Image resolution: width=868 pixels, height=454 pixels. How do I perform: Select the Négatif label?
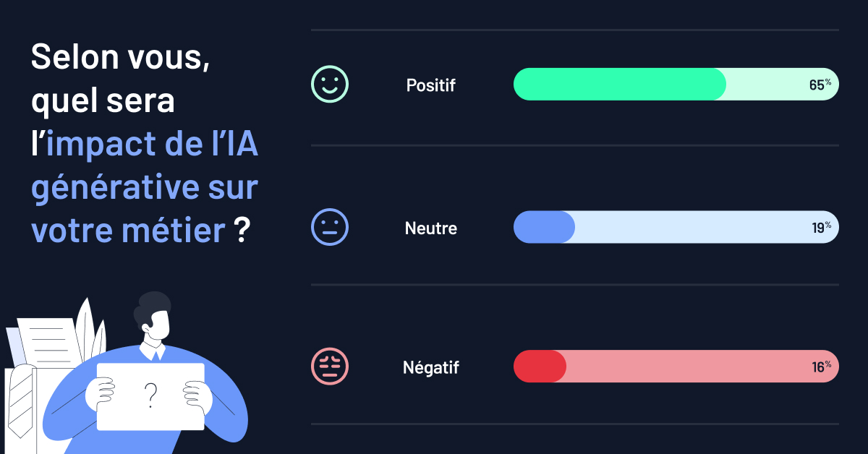431,367
